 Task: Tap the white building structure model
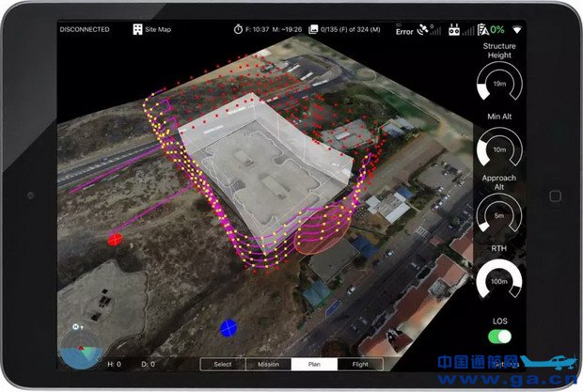(273, 160)
